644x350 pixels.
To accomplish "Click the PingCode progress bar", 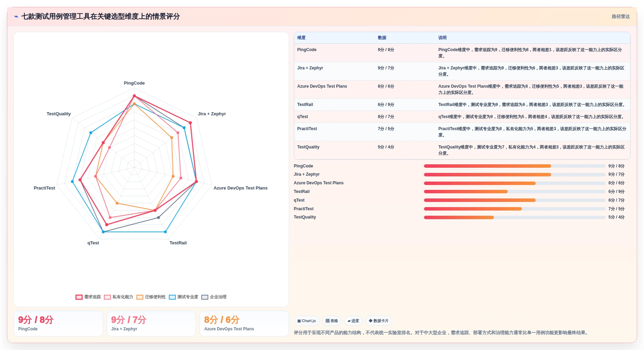I will (x=515, y=166).
